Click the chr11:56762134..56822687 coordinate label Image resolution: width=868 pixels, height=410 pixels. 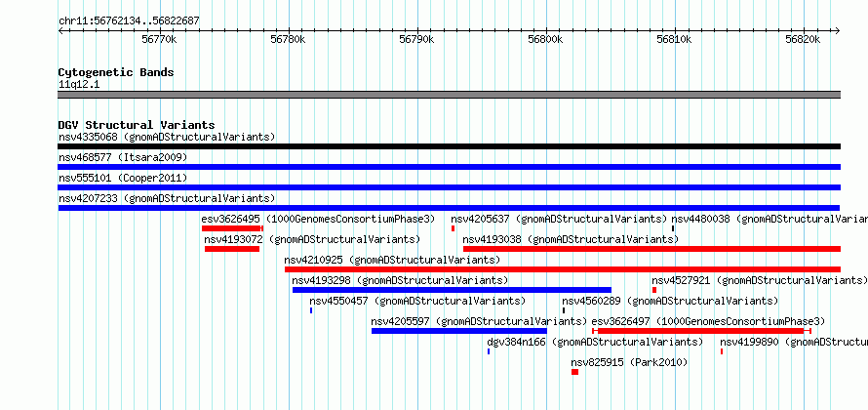pyautogui.click(x=129, y=21)
